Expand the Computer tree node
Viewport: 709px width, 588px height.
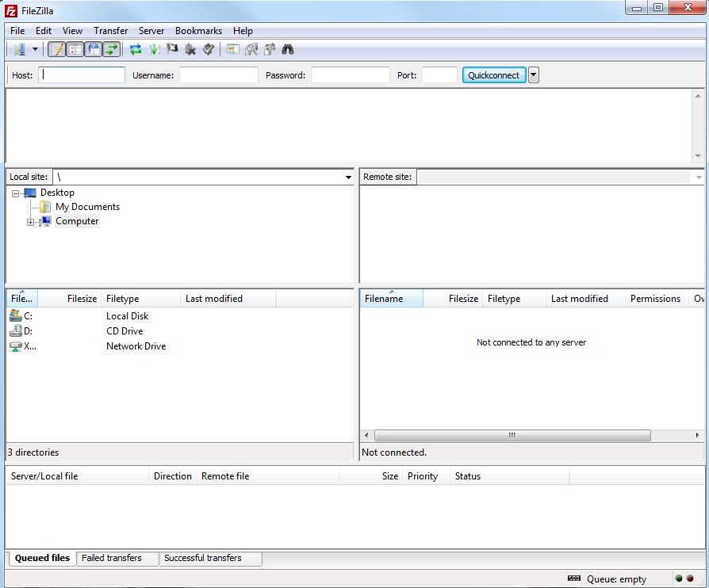(30, 222)
